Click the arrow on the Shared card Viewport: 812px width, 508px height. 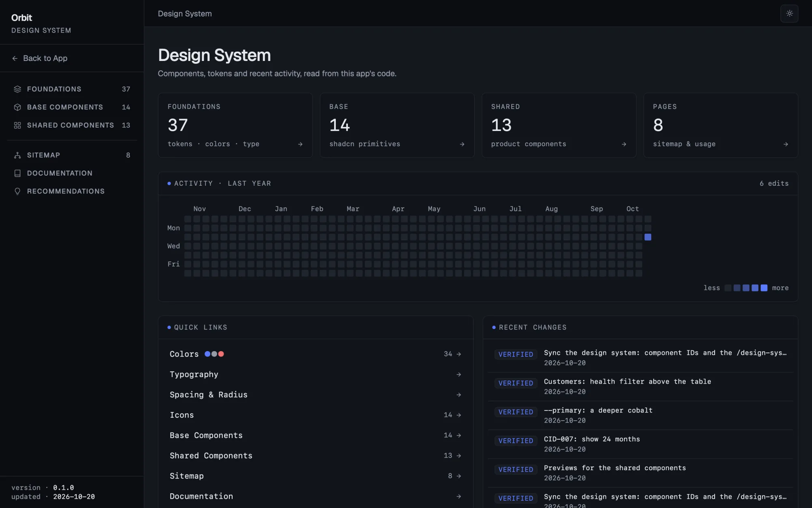coord(624,144)
